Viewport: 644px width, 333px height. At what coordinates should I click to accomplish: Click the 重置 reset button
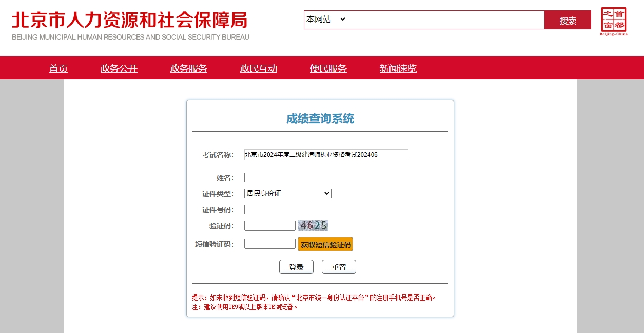339,267
